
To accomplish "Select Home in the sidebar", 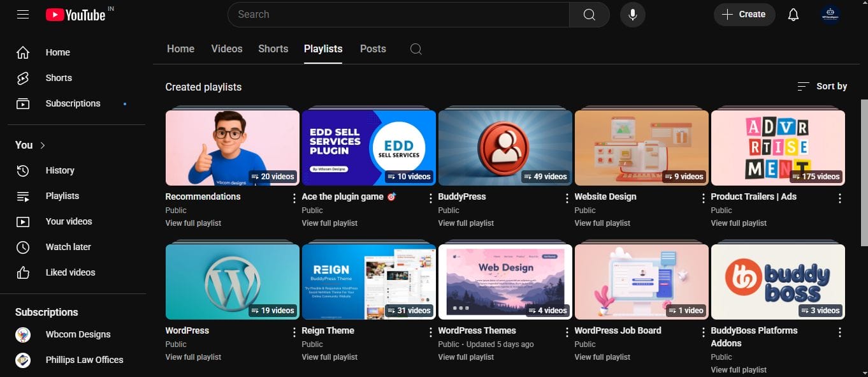I will (57, 52).
